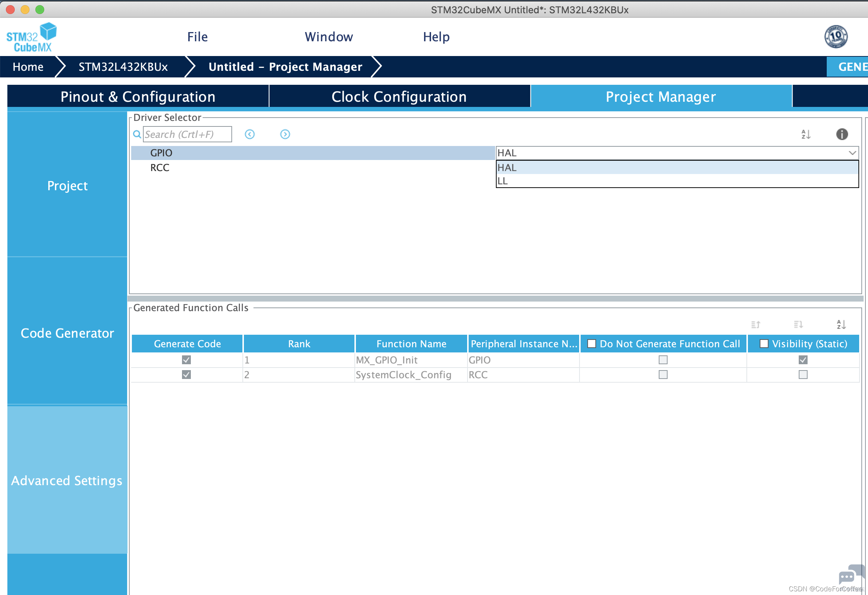The image size is (868, 595).
Task: Click the Function Name column header
Action: pos(411,344)
